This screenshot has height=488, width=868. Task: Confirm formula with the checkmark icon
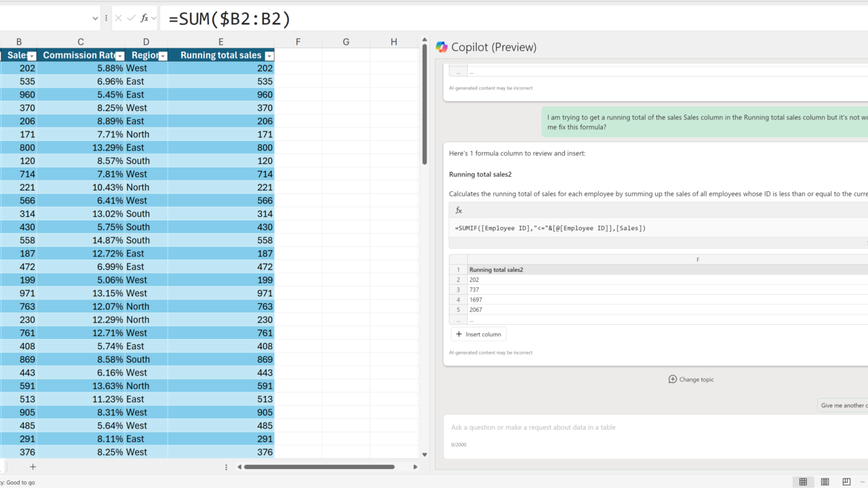click(x=132, y=18)
